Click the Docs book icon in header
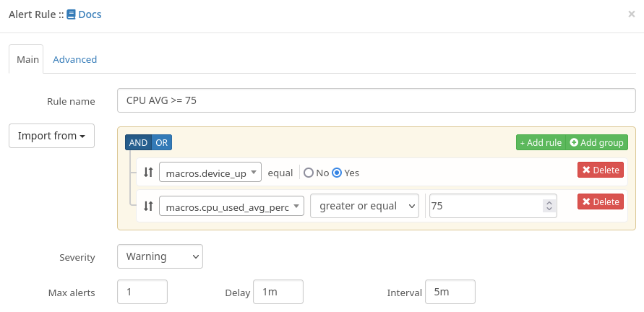The height and width of the screenshot is (312, 644). click(x=71, y=14)
